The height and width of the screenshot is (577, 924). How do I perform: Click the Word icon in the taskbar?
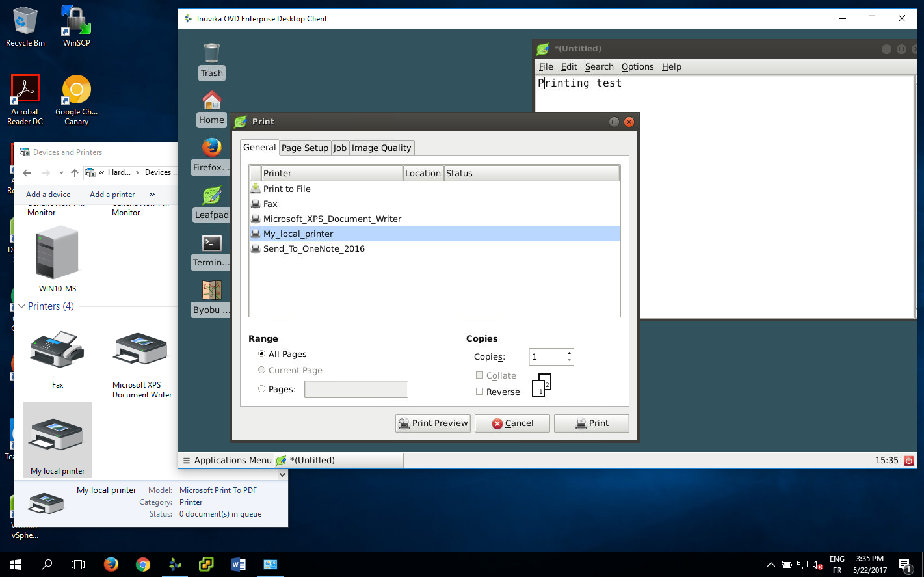(238, 565)
